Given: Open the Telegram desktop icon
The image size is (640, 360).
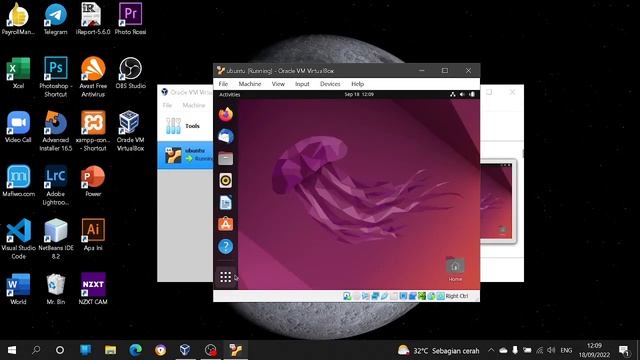Looking at the screenshot, I should [x=56, y=19].
